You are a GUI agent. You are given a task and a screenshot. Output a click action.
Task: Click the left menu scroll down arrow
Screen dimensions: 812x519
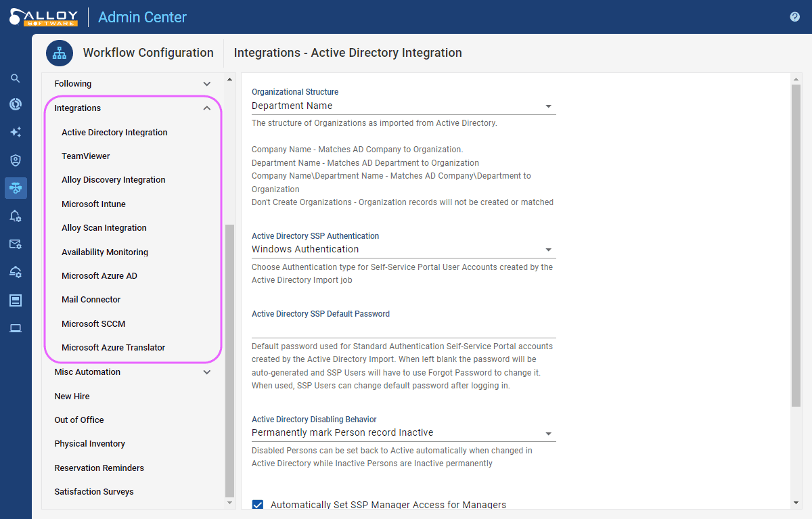(229, 503)
